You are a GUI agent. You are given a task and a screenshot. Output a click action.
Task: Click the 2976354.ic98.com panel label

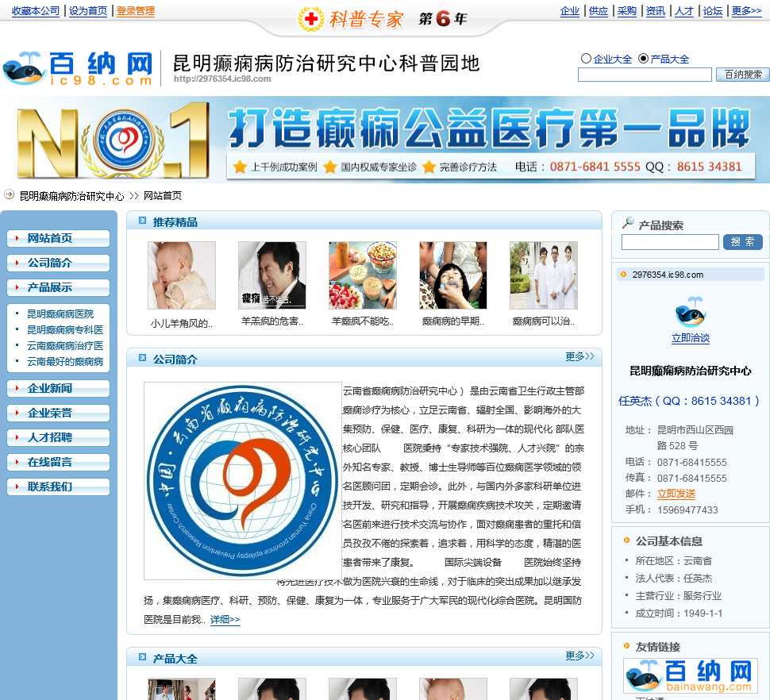[668, 275]
